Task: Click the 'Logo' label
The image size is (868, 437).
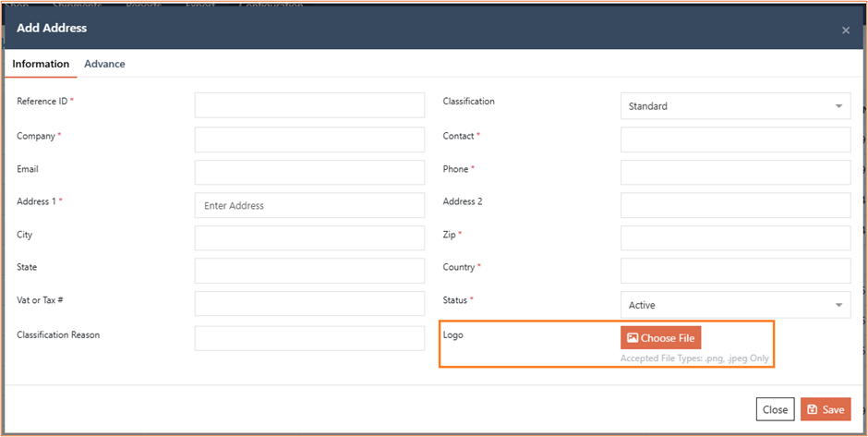Action: coord(452,334)
